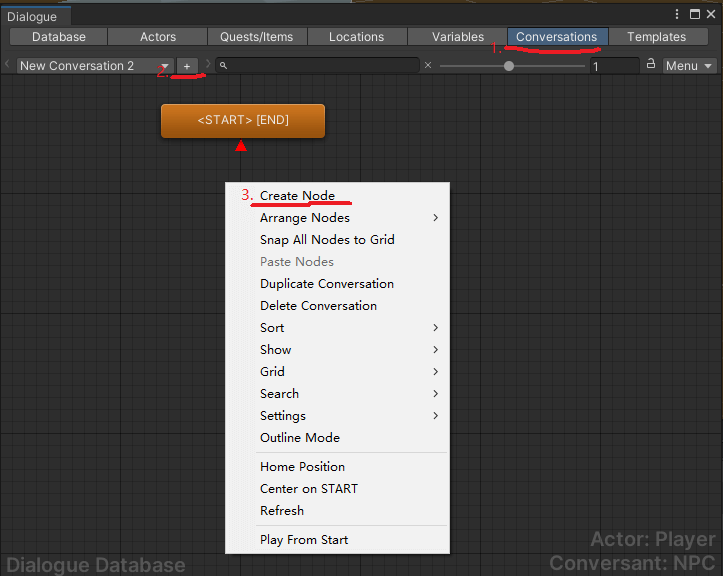Open the Menu dropdown
The height and width of the screenshot is (576, 723).
pyautogui.click(x=689, y=66)
